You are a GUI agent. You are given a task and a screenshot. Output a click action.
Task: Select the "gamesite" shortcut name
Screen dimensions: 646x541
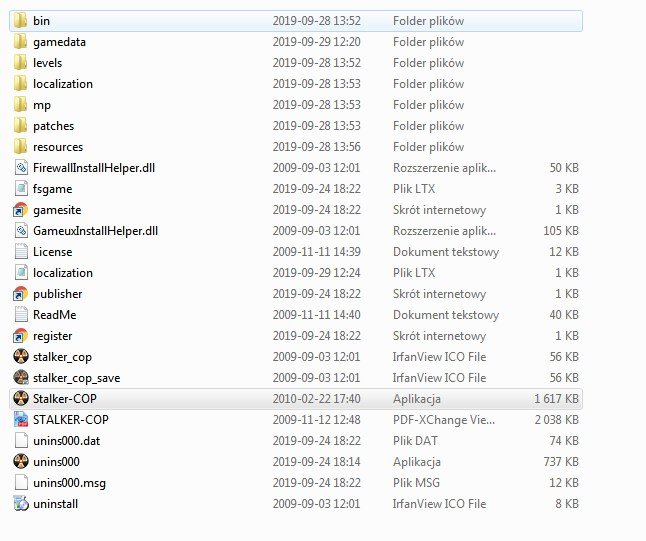coord(57,210)
